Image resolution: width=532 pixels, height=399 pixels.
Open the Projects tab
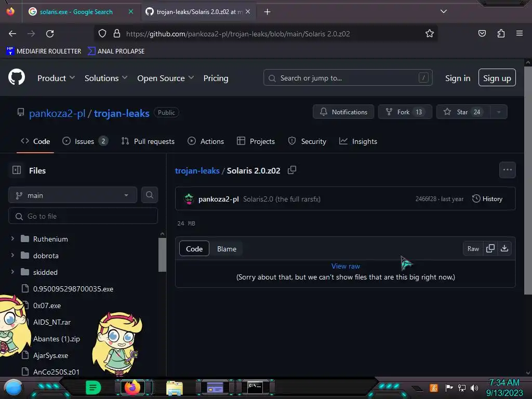256,141
